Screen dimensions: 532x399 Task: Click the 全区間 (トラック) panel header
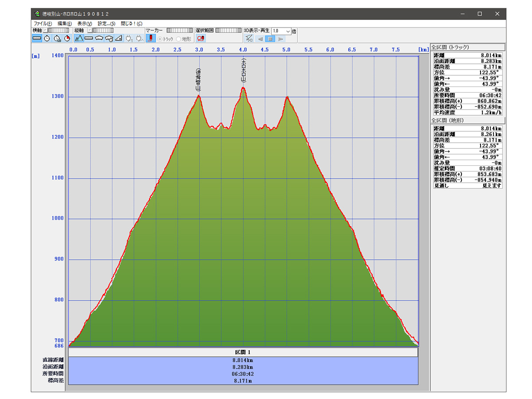pos(468,47)
